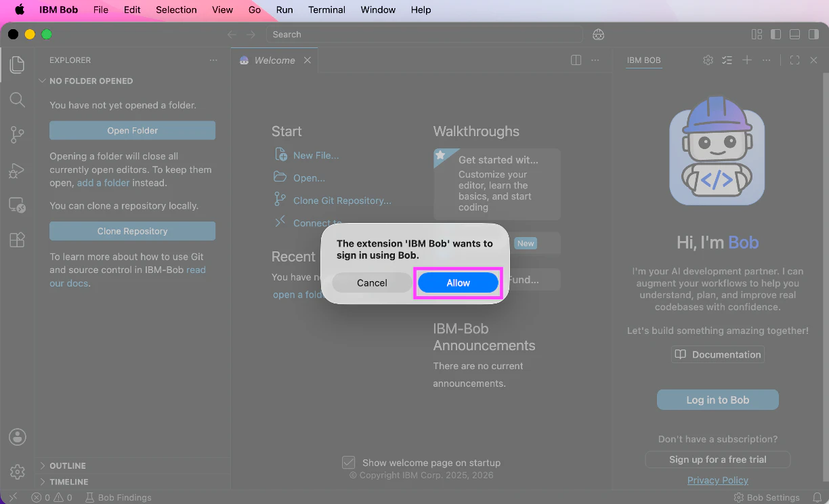Open the Help menu
Image resolution: width=829 pixels, height=504 pixels.
(421, 9)
